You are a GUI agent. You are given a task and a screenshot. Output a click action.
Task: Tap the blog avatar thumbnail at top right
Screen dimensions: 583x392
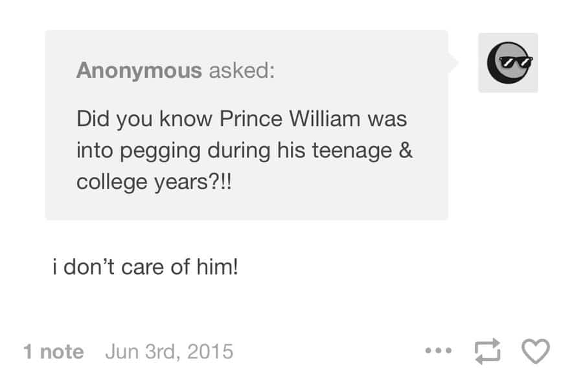508,62
